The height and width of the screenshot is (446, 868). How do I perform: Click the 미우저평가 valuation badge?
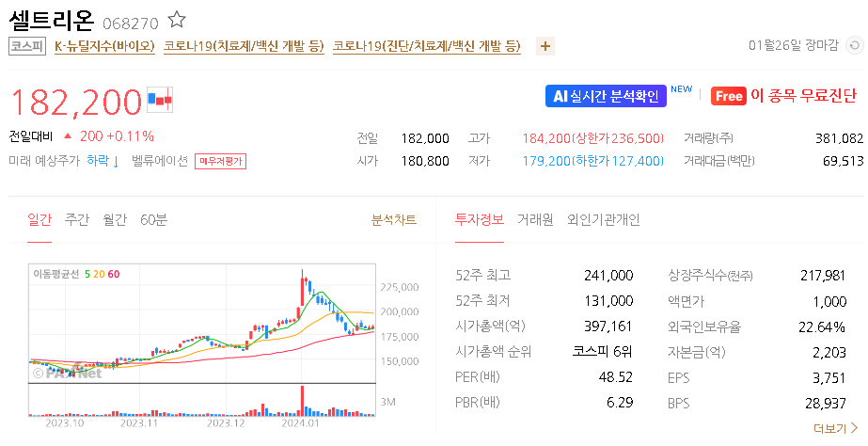220,161
